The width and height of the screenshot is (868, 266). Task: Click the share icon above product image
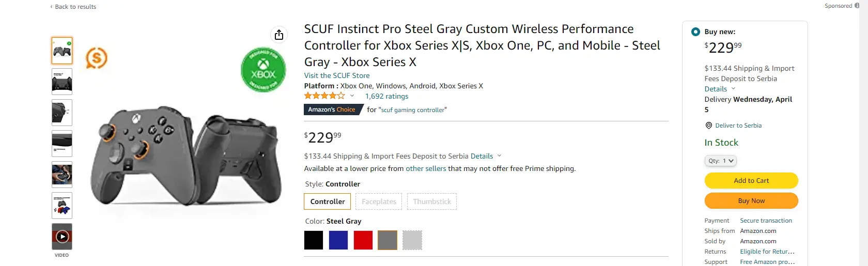click(279, 35)
